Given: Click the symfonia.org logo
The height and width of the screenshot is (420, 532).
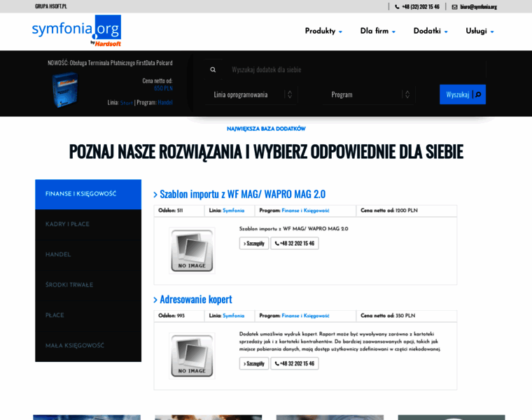Looking at the screenshot, I should 77,31.
